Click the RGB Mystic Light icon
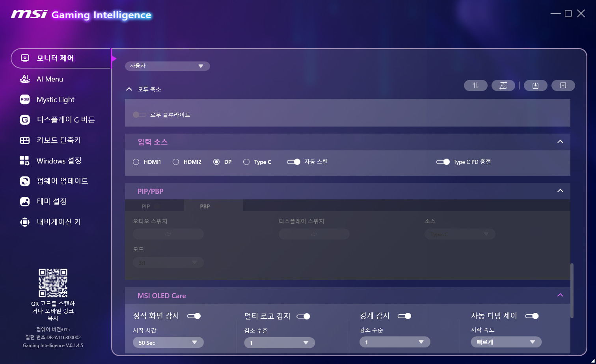The width and height of the screenshot is (596, 364). [25, 100]
